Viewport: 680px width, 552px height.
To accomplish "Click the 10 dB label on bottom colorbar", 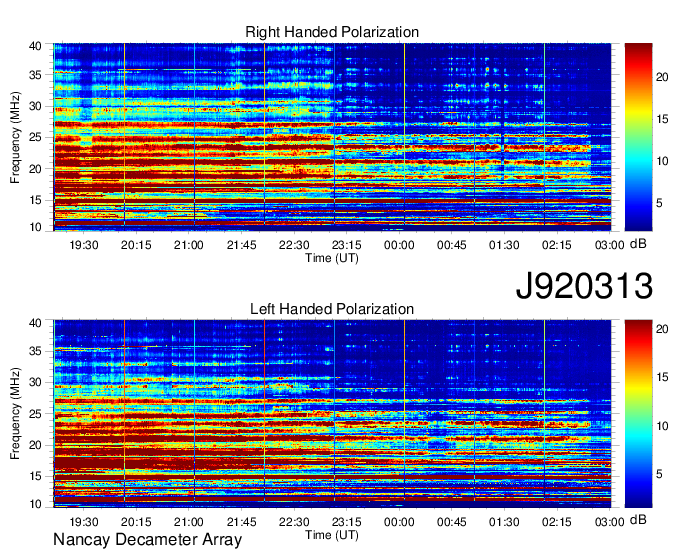I will [662, 426].
